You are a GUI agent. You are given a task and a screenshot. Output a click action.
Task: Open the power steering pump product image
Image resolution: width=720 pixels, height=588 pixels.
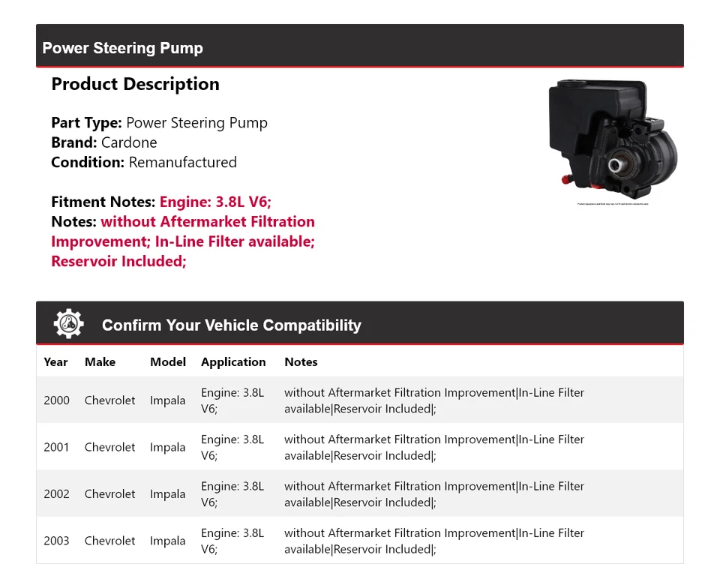coord(613,135)
